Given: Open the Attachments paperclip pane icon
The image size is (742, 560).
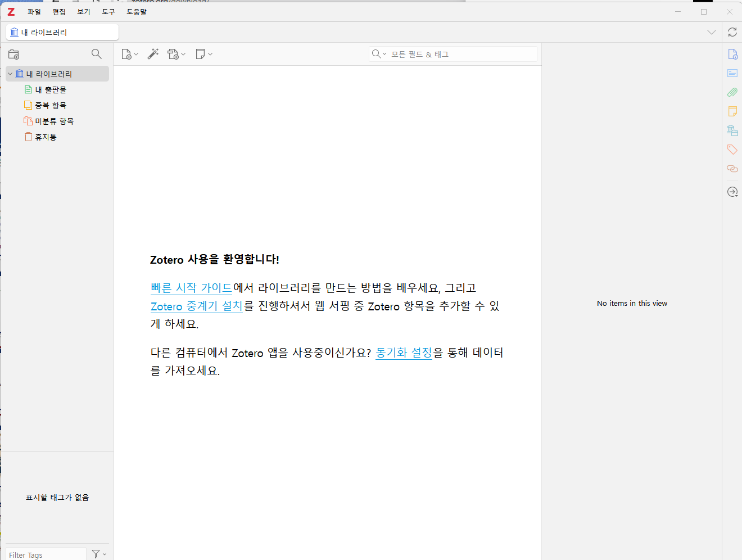Looking at the screenshot, I should pyautogui.click(x=732, y=92).
